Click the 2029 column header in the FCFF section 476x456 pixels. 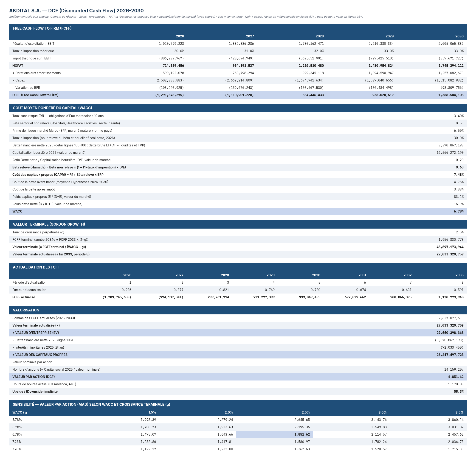pos(389,36)
